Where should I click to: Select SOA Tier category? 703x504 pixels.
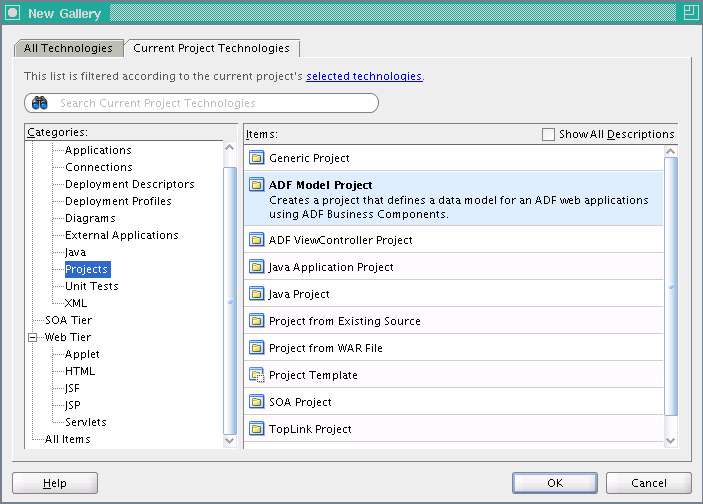[68, 320]
